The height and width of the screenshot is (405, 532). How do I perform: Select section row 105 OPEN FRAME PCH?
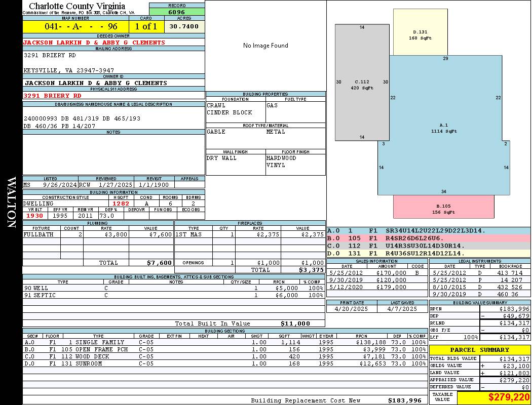click(x=225, y=349)
